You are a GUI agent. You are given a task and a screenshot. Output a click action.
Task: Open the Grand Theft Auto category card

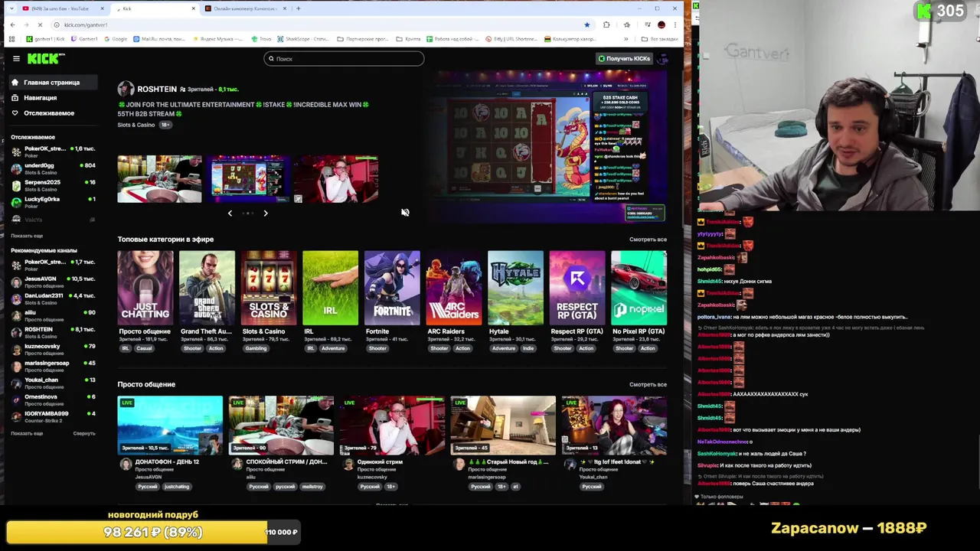pyautogui.click(x=207, y=289)
